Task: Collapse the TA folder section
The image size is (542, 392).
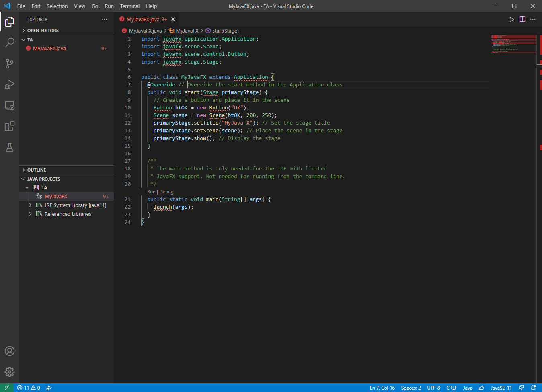Action: [67, 40]
